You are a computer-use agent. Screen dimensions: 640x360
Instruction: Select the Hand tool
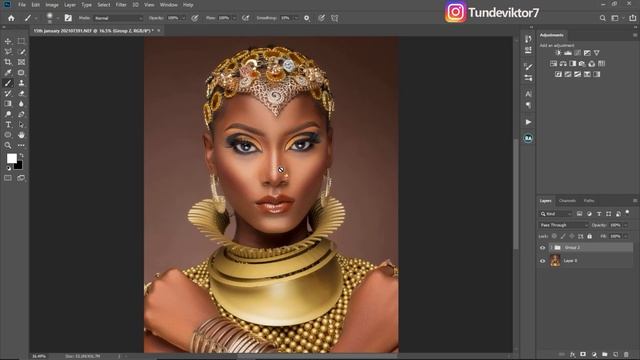coord(21,135)
